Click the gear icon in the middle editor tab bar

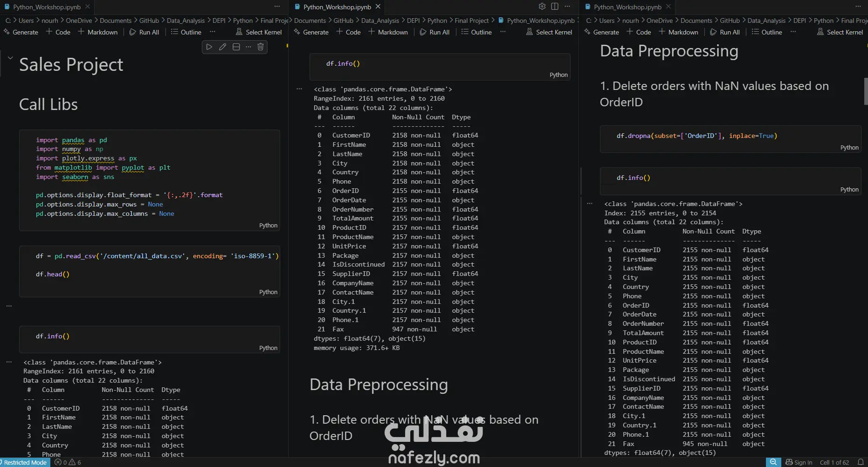point(542,7)
